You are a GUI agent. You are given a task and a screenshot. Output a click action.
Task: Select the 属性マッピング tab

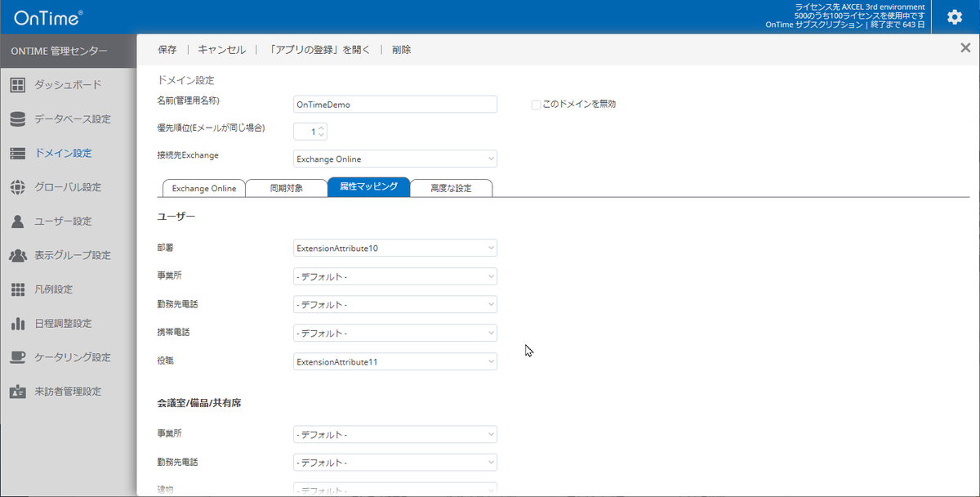point(368,187)
